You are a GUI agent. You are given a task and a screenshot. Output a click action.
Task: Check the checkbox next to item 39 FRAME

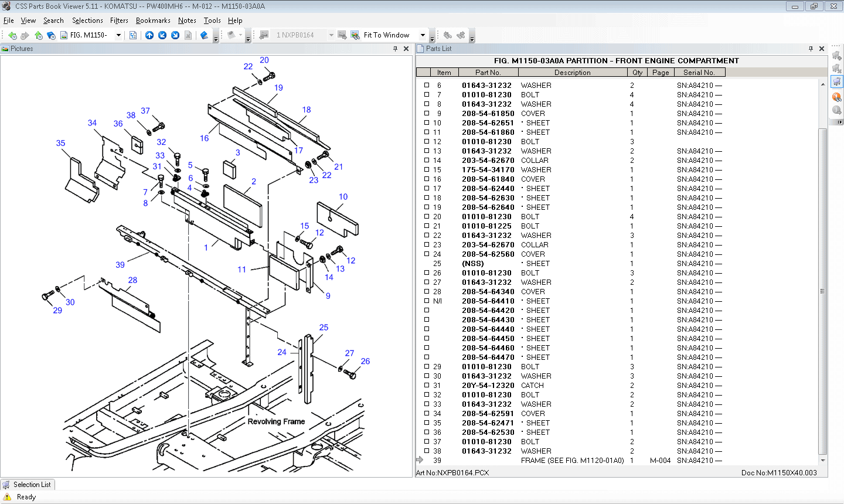(426, 460)
